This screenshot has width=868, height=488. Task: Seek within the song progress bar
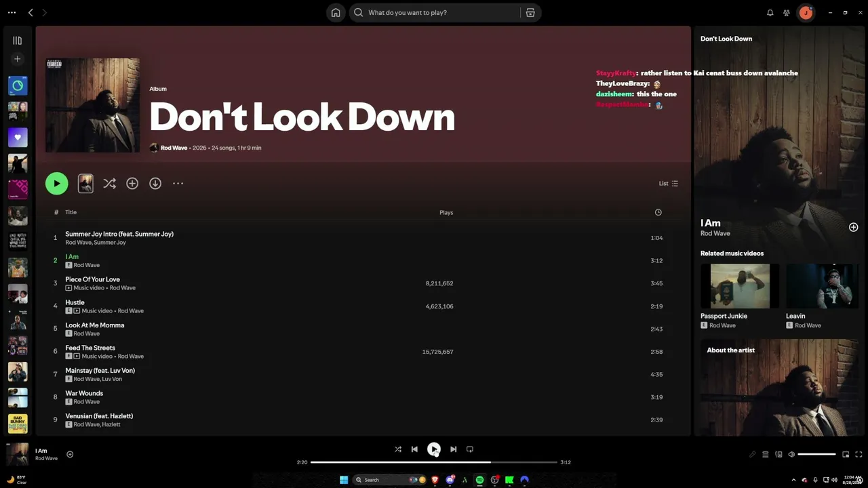(x=434, y=462)
